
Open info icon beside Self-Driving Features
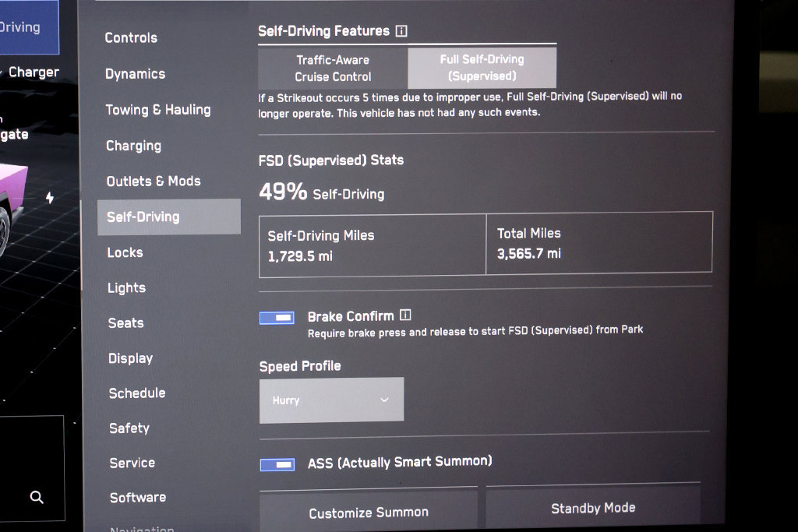point(401,31)
